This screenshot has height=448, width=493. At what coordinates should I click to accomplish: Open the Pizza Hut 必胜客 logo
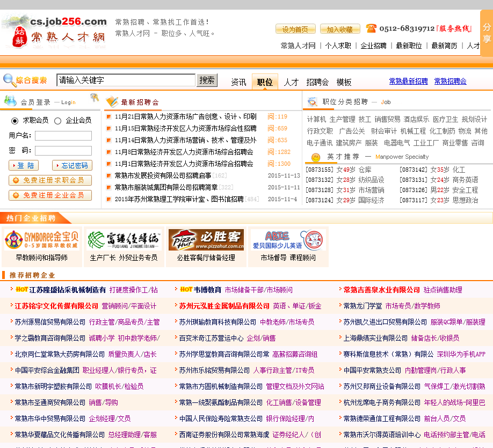206,240
